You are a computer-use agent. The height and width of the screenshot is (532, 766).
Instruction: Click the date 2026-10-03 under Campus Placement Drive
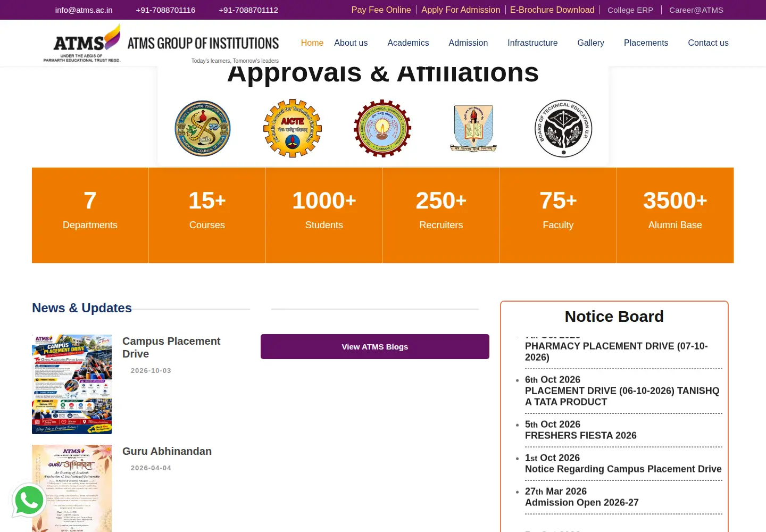pos(151,371)
